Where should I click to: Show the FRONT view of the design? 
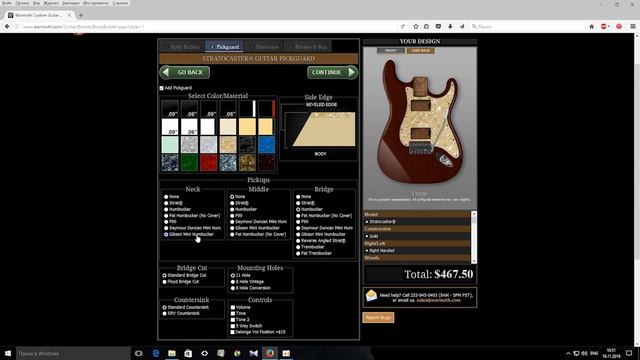(391, 51)
